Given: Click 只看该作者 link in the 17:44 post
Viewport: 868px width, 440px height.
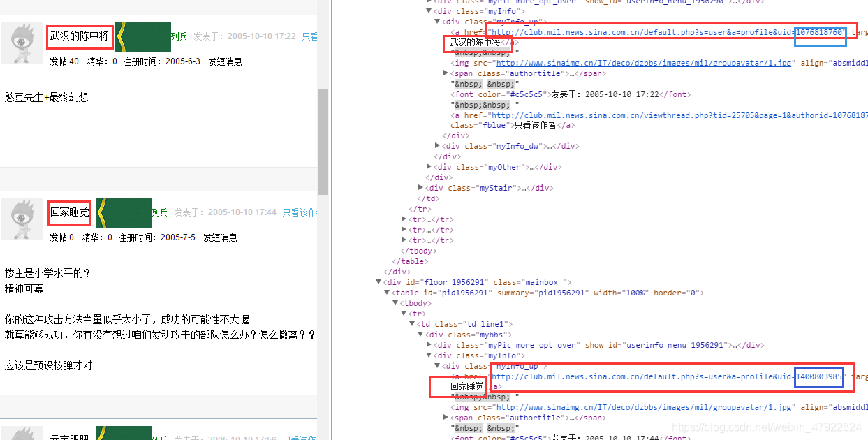Looking at the screenshot, I should pos(300,212).
